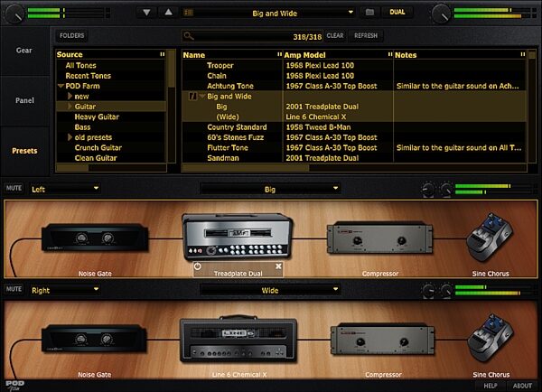Viewport: 542px width, 392px height.
Task: Toggle power on the Treadplate Dual amp
Action: pos(197,266)
